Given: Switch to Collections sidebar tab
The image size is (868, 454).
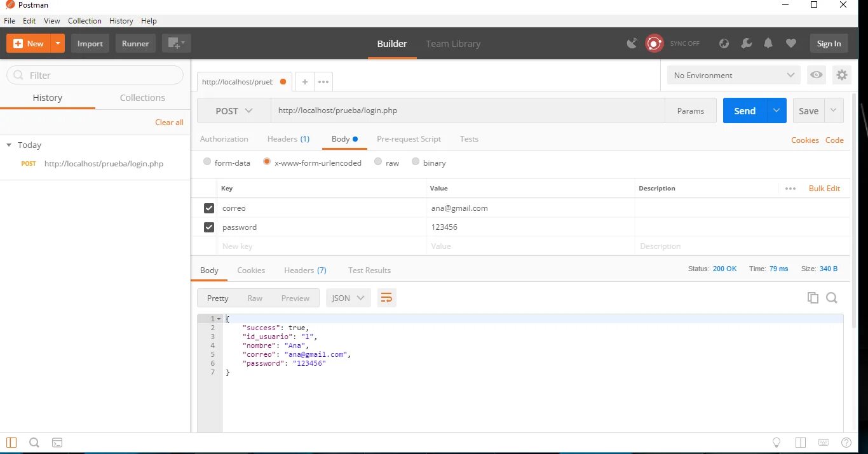Looking at the screenshot, I should coord(142,98).
